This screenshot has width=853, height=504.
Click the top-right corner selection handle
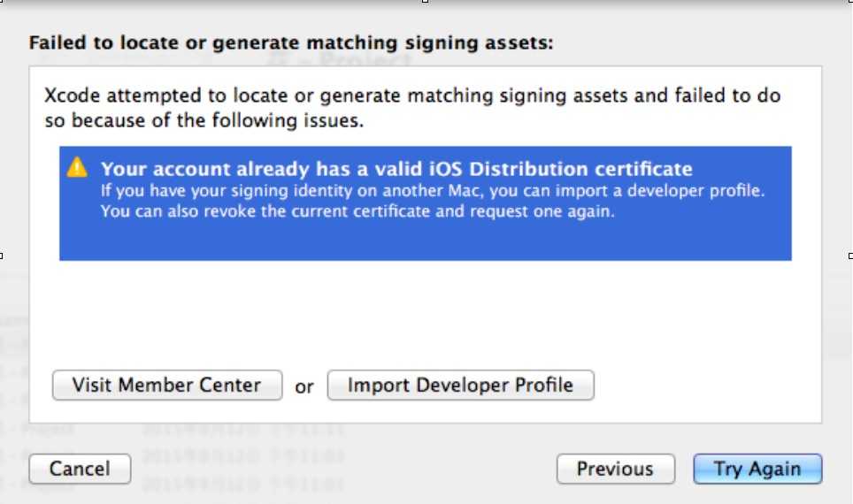(x=850, y=2)
